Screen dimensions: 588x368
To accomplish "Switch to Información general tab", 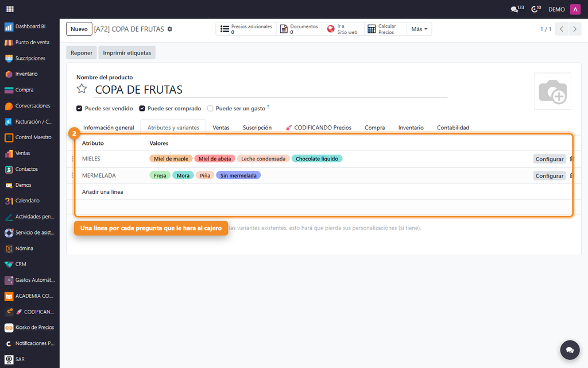I will pos(109,128).
